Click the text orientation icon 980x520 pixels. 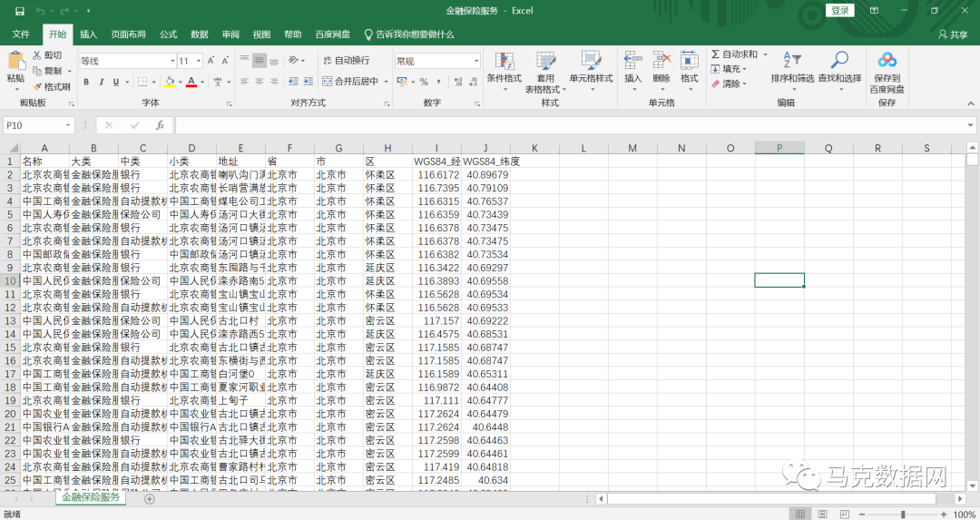coord(294,61)
